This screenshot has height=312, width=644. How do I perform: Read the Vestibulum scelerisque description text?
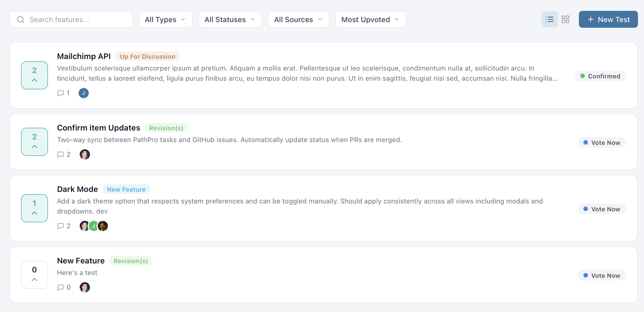(307, 73)
